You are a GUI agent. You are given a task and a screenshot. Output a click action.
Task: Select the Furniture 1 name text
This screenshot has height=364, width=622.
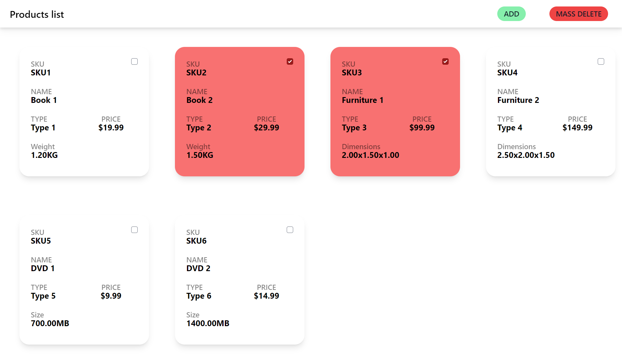[363, 100]
